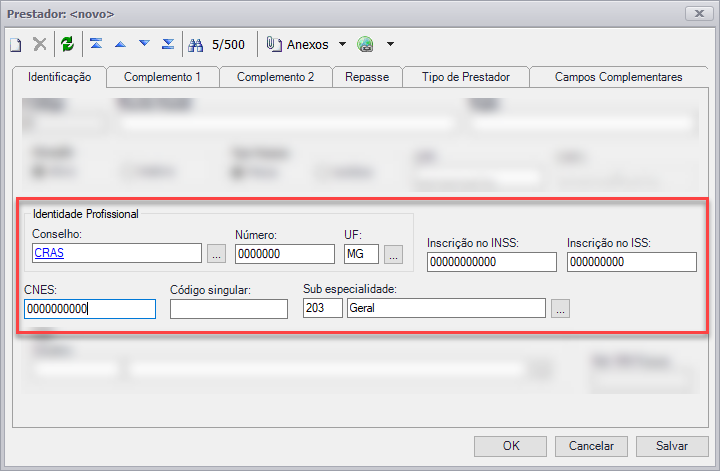Open the Tipo de Prestador tab
The image size is (720, 471).
point(466,77)
